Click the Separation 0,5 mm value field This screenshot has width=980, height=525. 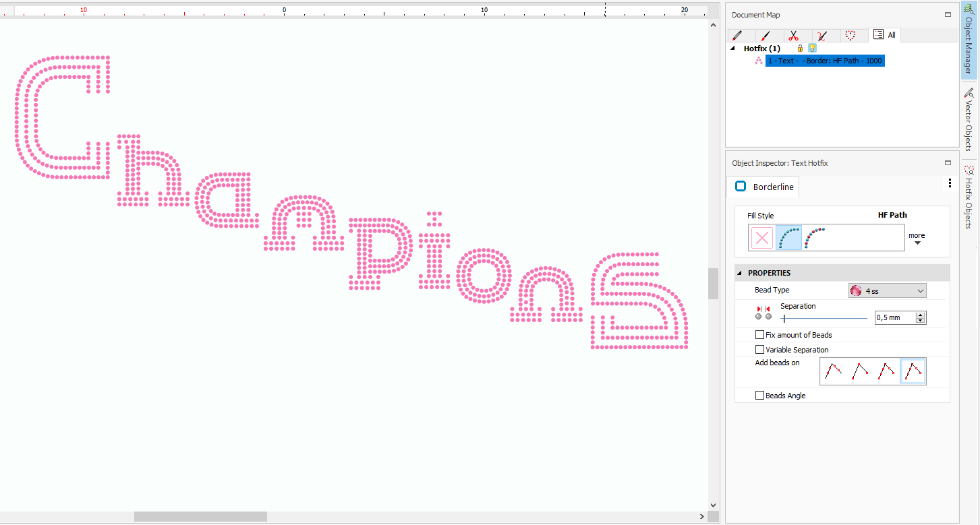point(894,317)
